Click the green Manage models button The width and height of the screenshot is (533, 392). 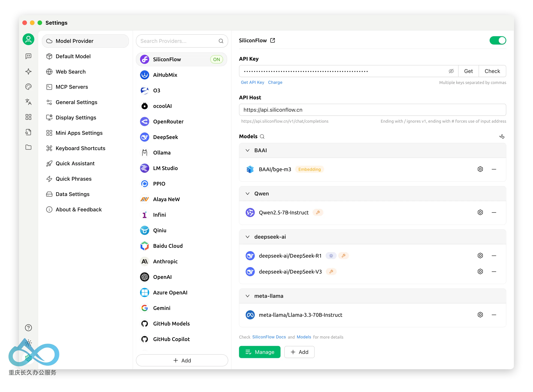click(x=259, y=352)
